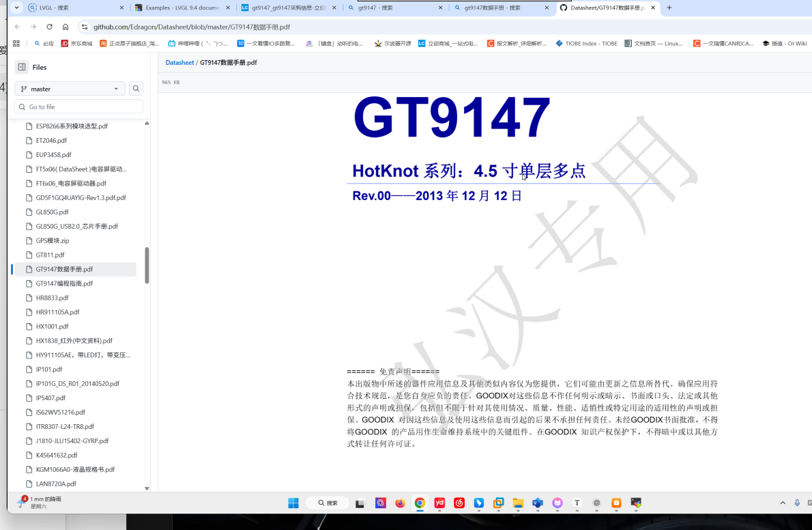Select IS62WV51216.pdf file
The width and height of the screenshot is (812, 530).
pos(60,413)
